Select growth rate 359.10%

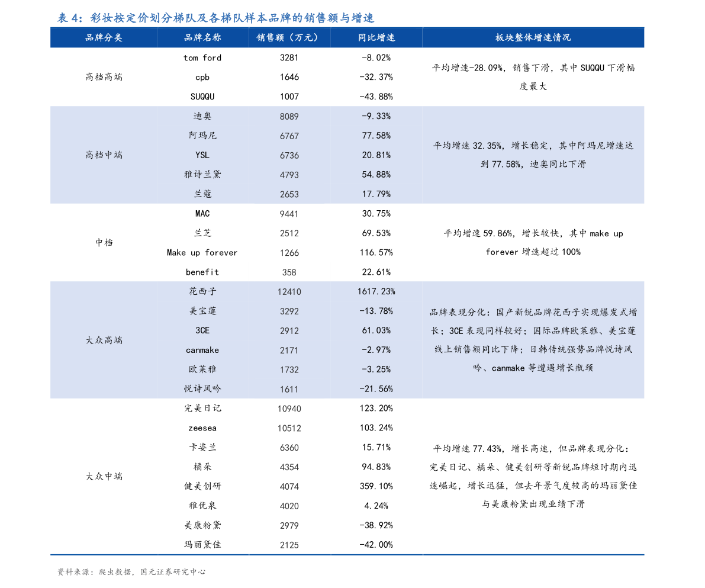click(x=376, y=486)
